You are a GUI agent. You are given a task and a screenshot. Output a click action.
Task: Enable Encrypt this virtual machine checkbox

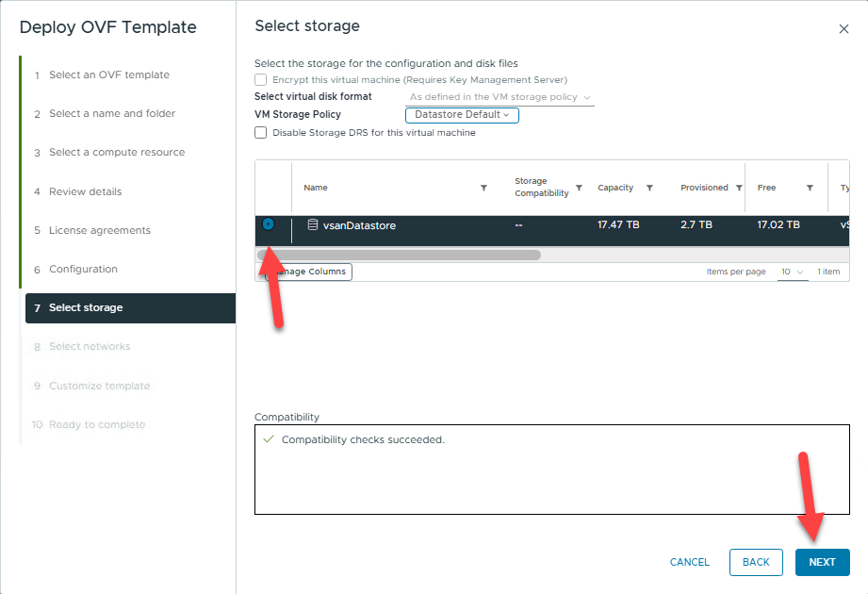pos(261,80)
